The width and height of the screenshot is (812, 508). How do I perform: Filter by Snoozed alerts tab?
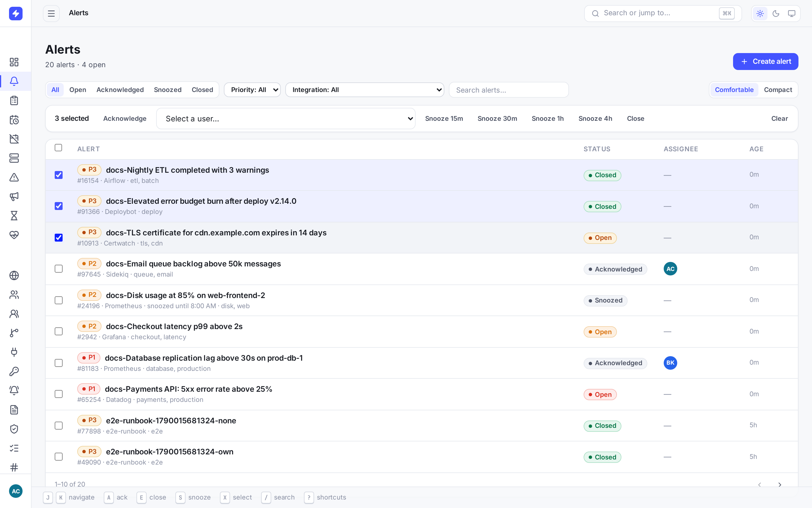[168, 90]
